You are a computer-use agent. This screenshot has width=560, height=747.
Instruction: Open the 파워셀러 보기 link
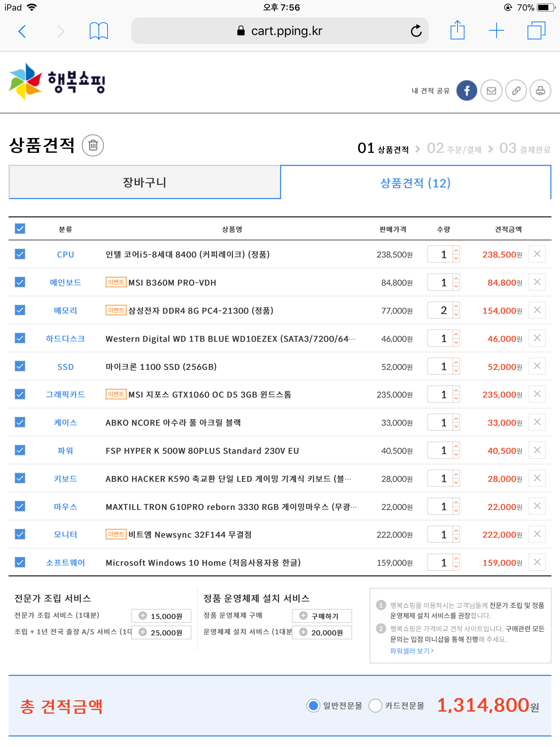(412, 651)
